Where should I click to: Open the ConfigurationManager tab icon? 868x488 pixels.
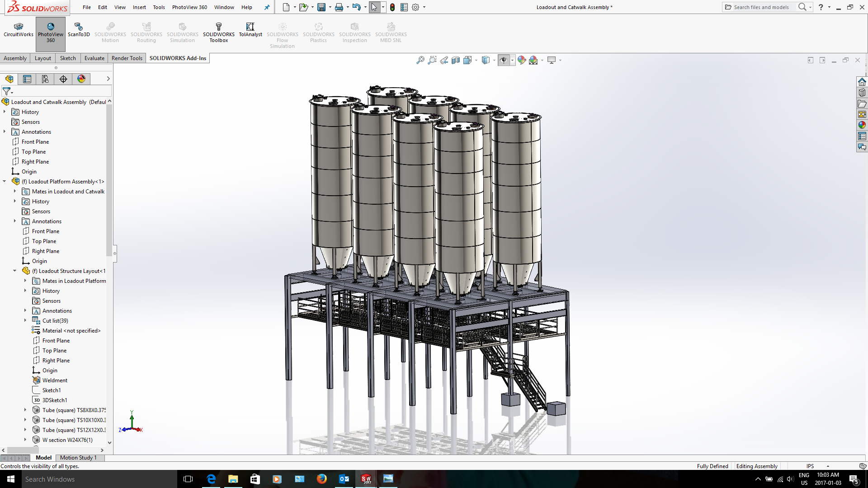pos(45,79)
